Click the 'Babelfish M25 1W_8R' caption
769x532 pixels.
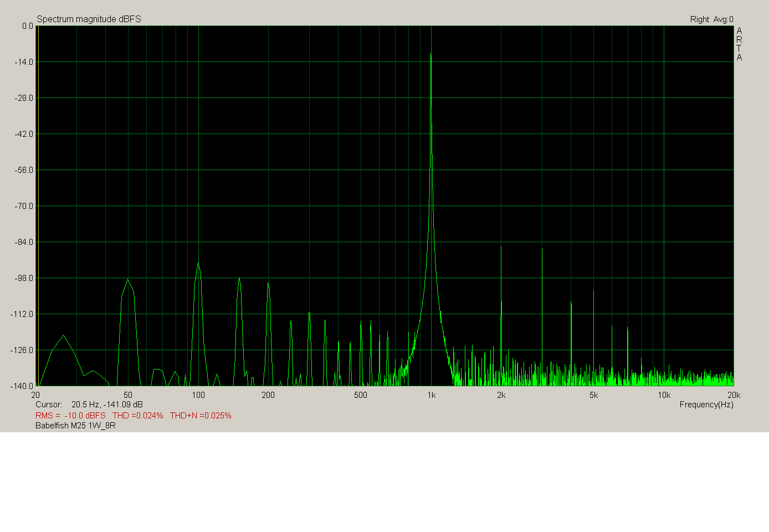(75, 426)
